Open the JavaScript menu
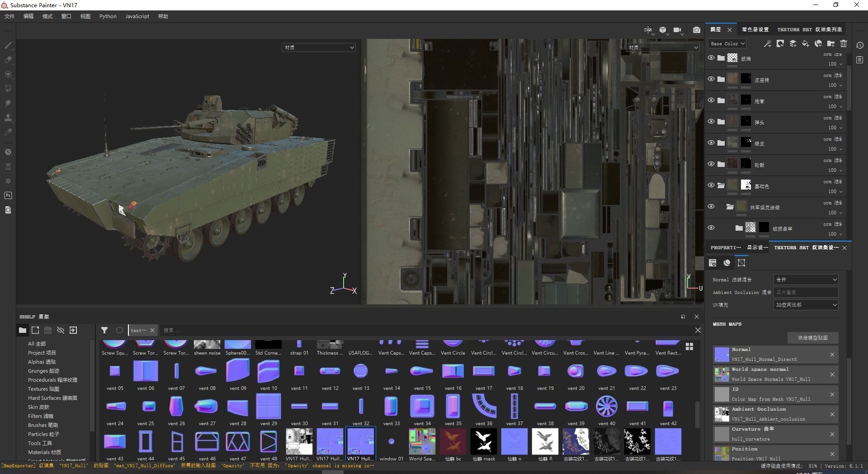Screen dimensions: 868x474 pyautogui.click(x=137, y=16)
